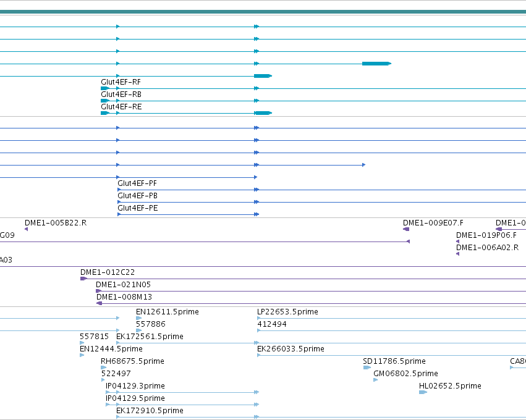Image resolution: width=526 pixels, height=420 pixels.
Task: Click the EN12444.5prime light-blue arrow glyph
Action: (x=82, y=355)
